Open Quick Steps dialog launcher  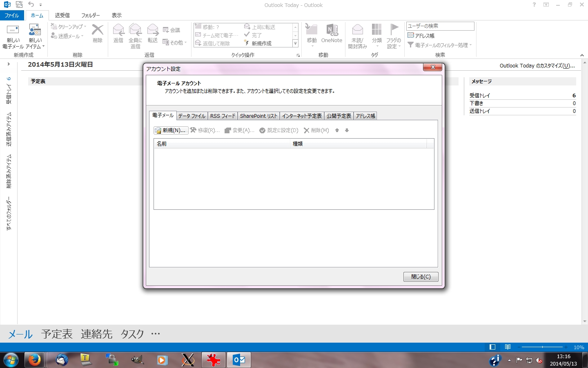[298, 55]
